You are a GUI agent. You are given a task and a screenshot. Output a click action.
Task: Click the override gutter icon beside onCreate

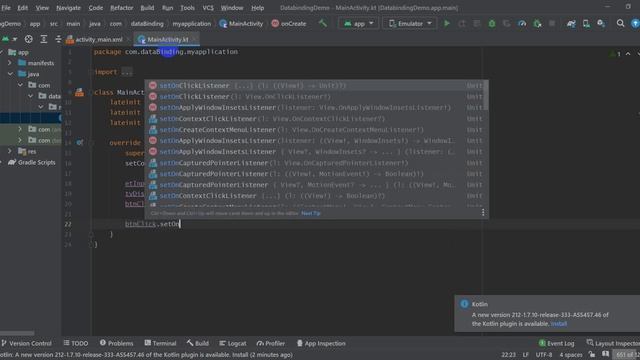pyautogui.click(x=80, y=142)
